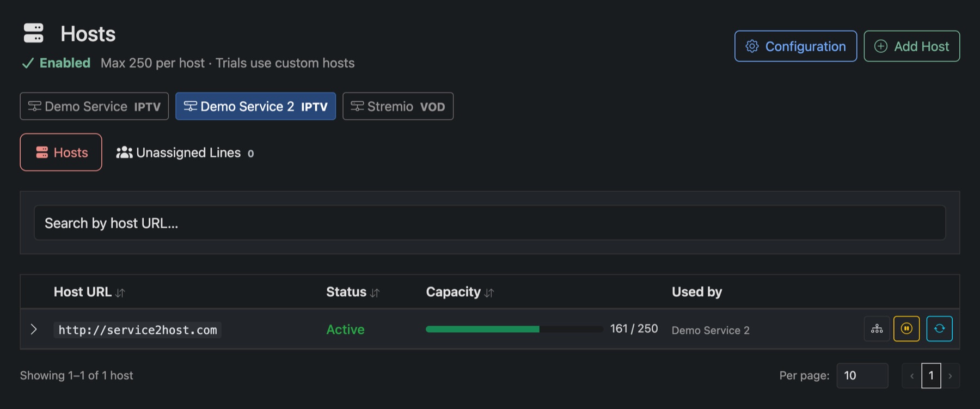Go to page 1
980x409 pixels.
coord(931,376)
